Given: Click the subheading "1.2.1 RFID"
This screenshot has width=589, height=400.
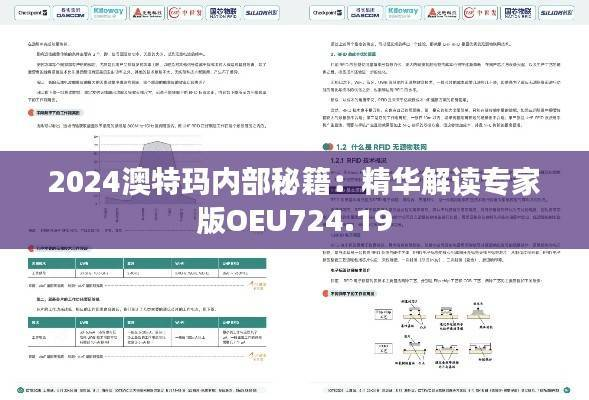Looking at the screenshot, I should coord(346,160).
